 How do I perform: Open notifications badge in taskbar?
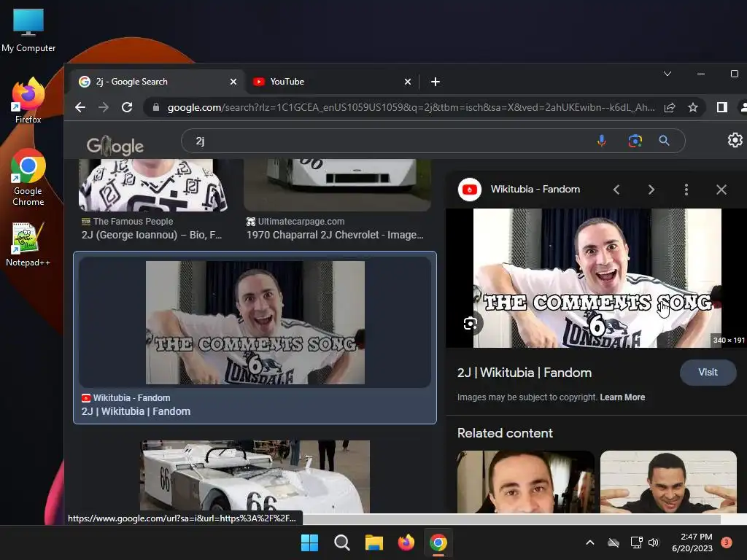click(x=727, y=542)
